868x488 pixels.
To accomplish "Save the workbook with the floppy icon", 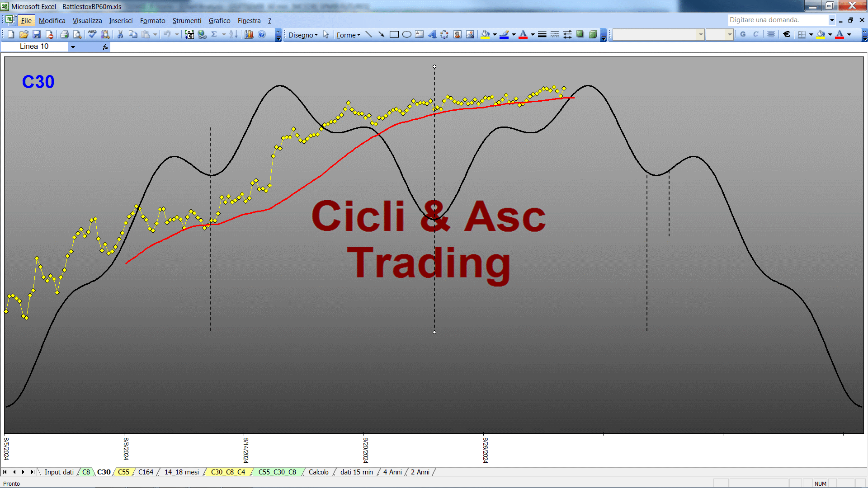I will click(x=37, y=34).
